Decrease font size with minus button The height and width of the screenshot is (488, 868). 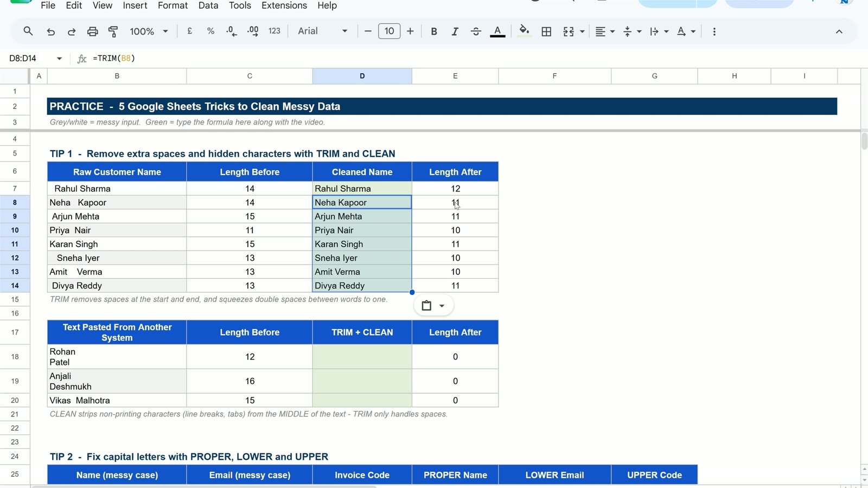[368, 31]
